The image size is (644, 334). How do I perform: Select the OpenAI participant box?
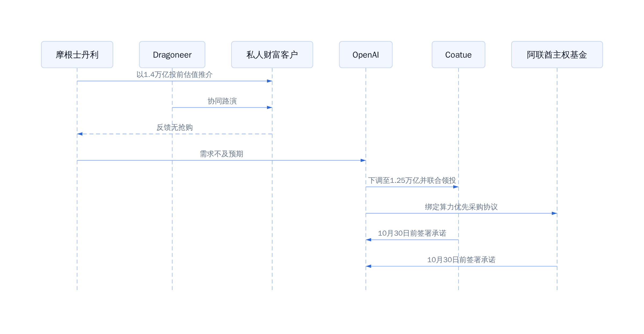[366, 55]
